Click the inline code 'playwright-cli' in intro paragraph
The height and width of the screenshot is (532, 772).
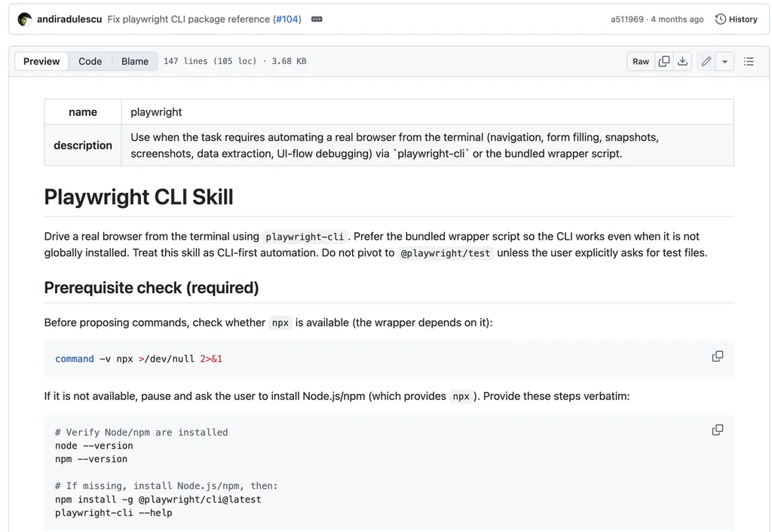[x=305, y=237]
